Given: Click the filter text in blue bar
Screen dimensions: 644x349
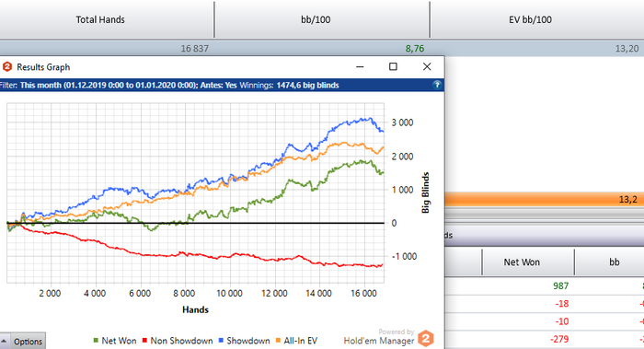Looking at the screenshot, I should click(119, 85).
